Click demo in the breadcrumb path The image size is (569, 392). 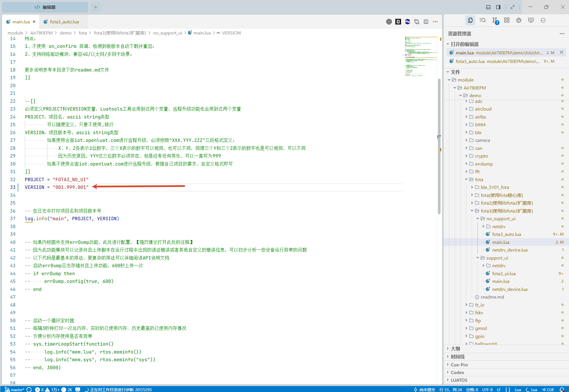pyautogui.click(x=66, y=33)
